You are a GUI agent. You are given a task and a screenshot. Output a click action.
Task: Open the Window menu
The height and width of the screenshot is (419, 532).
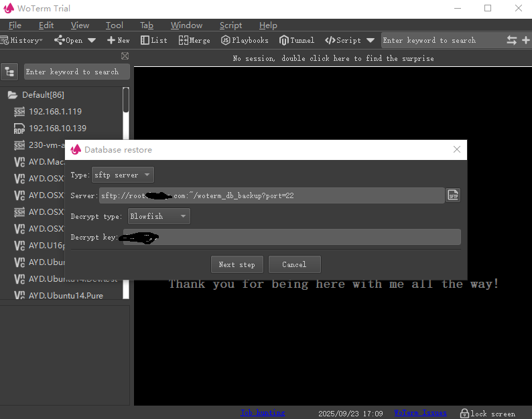click(186, 25)
